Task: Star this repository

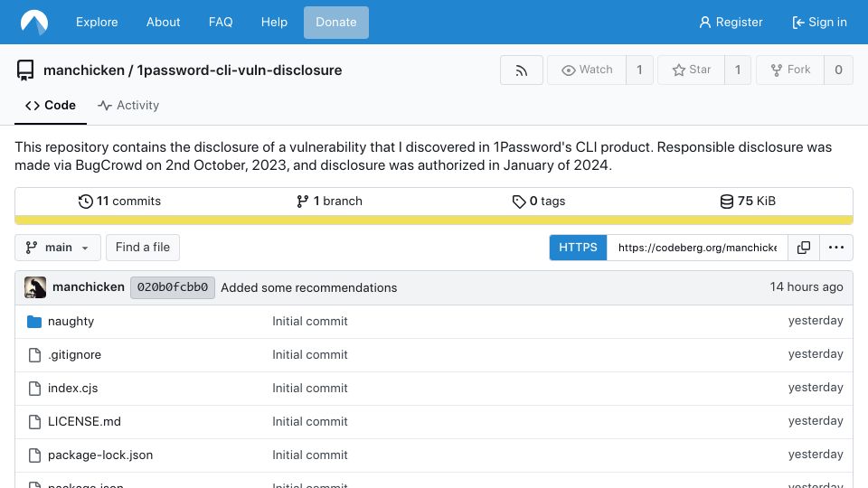Action: (691, 70)
